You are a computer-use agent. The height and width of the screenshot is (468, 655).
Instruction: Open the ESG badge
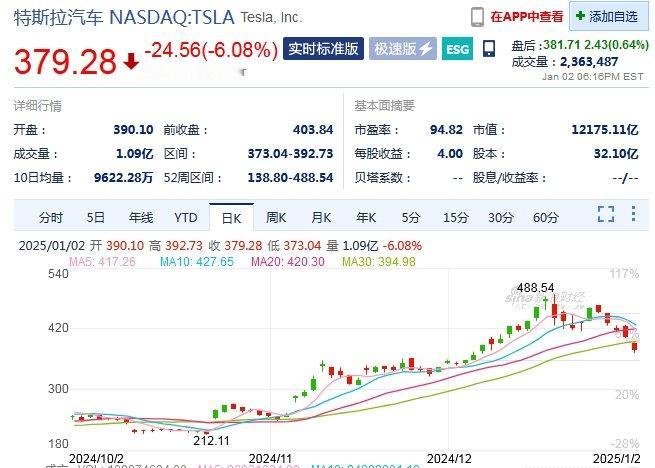[457, 49]
